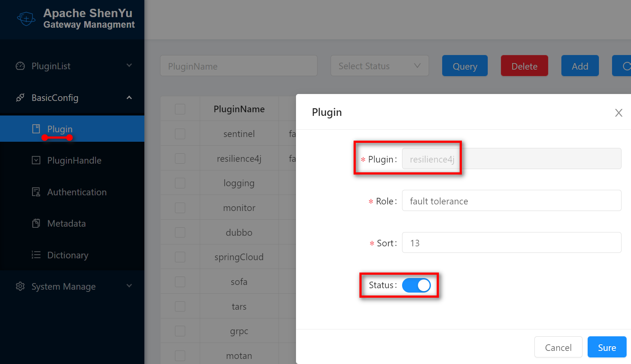Click the Sure button

click(607, 347)
